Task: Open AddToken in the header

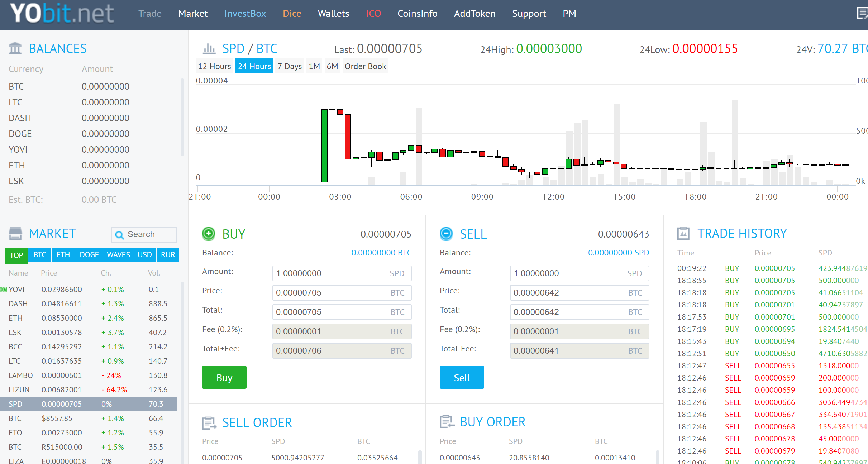Action: (474, 14)
